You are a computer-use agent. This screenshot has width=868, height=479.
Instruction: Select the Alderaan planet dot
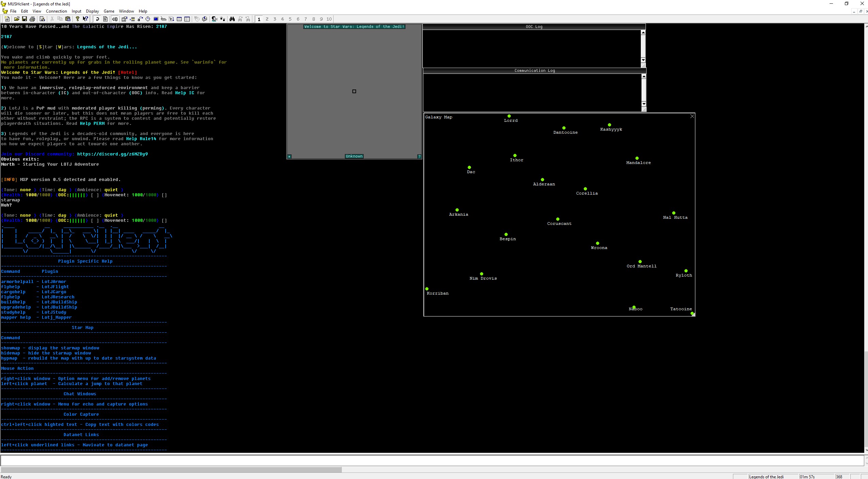pos(542,180)
